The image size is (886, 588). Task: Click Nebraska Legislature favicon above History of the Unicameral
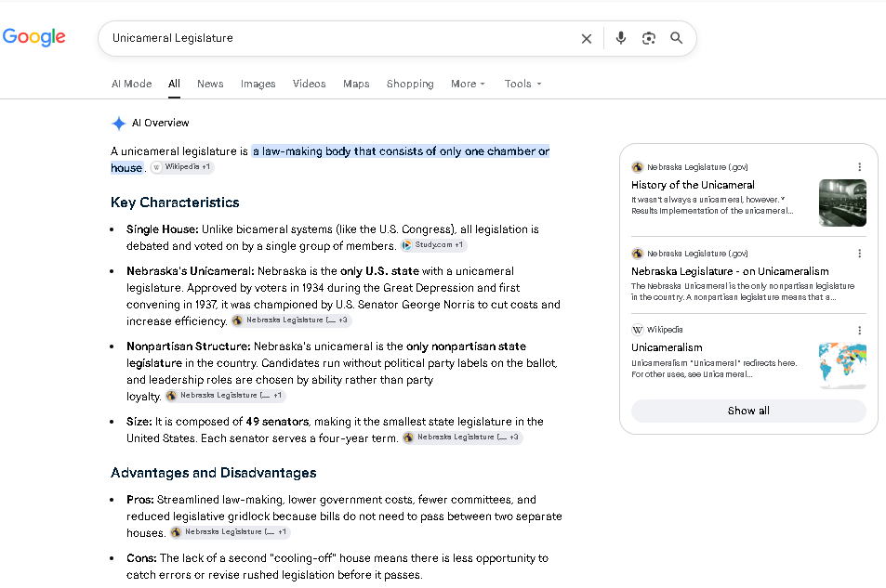(x=638, y=167)
